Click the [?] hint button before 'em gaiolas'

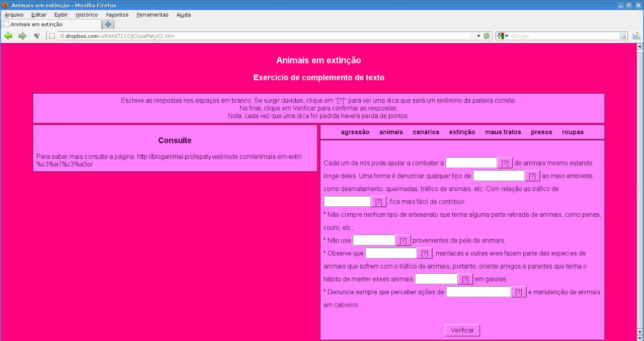pos(465,279)
